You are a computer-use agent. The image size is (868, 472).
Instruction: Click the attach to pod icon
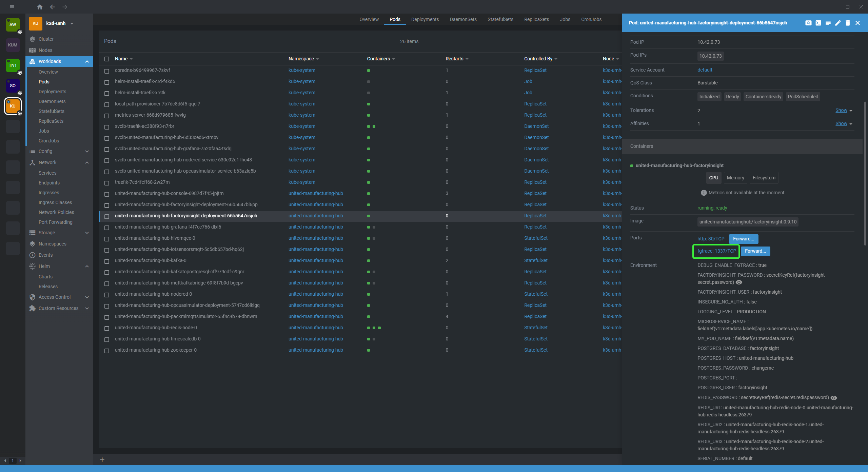pos(808,23)
